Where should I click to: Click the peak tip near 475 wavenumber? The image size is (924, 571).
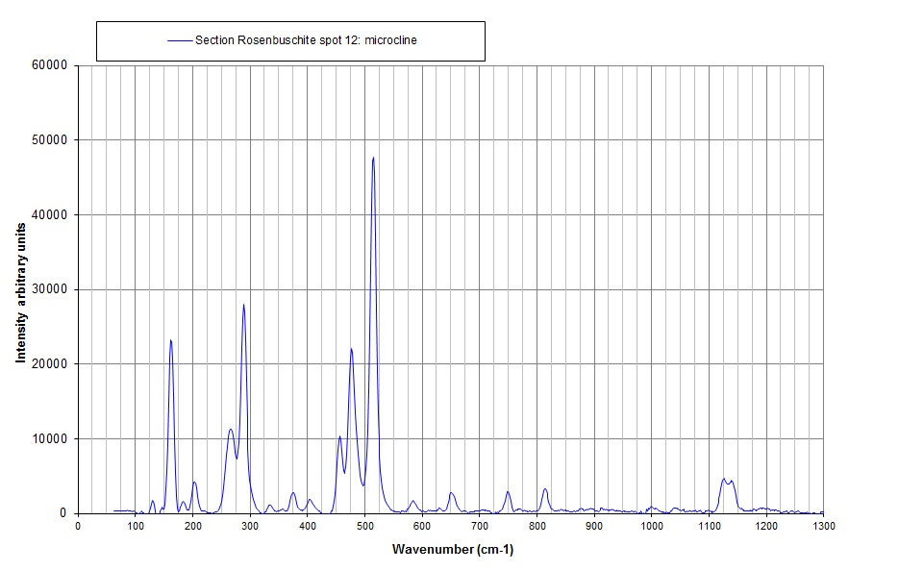352,349
